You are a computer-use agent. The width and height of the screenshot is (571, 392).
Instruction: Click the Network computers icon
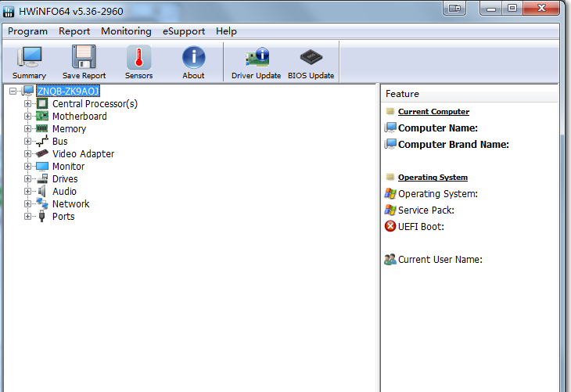point(42,203)
